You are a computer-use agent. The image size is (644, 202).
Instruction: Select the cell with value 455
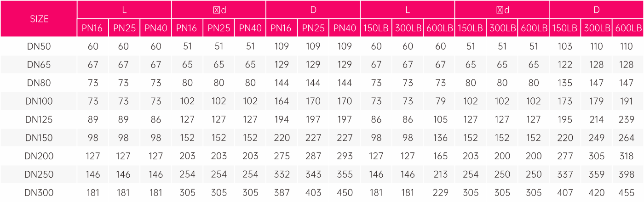tap(627, 193)
